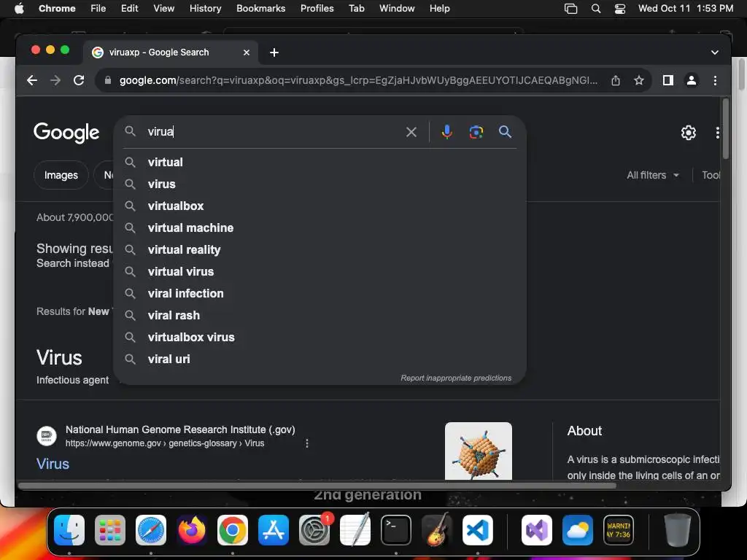
Task: Open the Virus result title link
Action: [53, 464]
